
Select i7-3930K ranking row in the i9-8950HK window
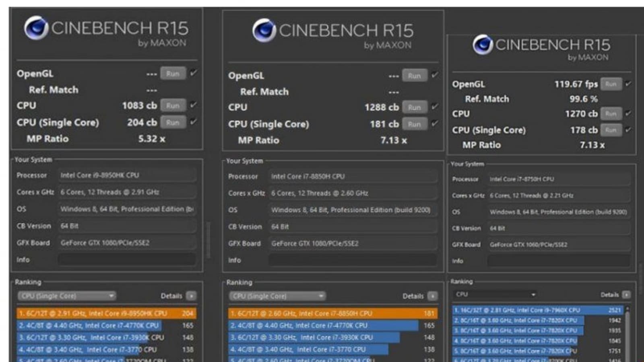(106, 337)
